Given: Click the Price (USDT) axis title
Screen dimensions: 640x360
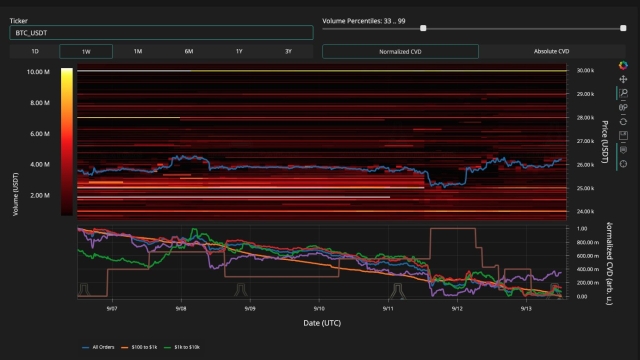Looking at the screenshot, I should [605, 142].
